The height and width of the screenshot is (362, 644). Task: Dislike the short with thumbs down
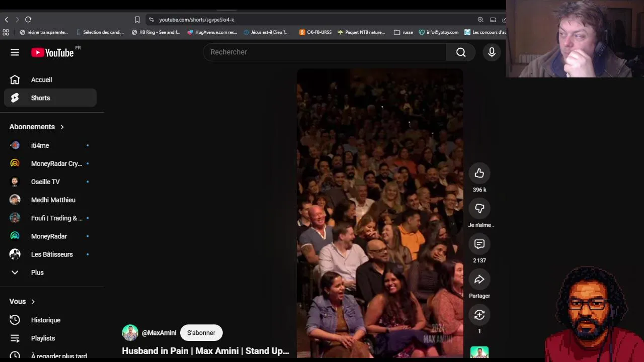pyautogui.click(x=479, y=209)
